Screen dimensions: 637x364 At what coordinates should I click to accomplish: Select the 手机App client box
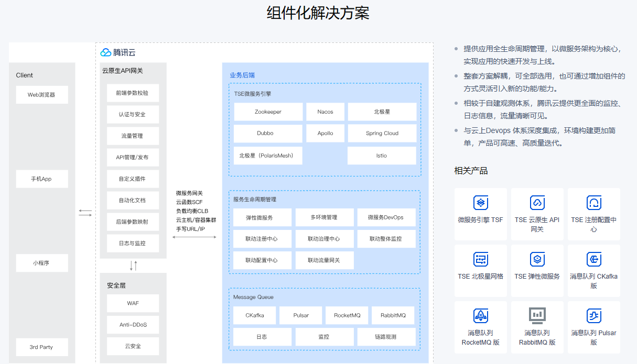point(42,179)
